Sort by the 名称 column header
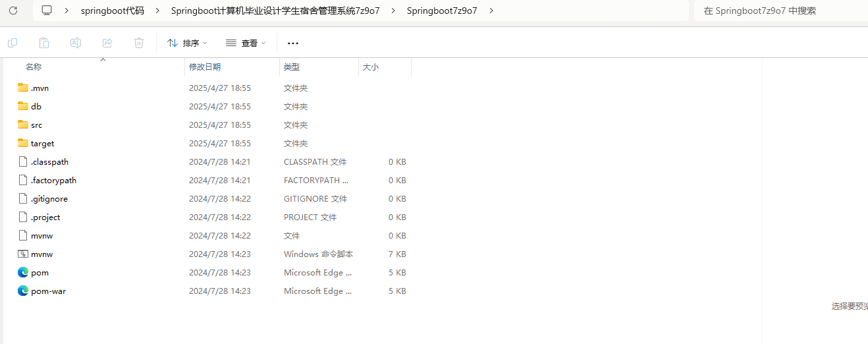The height and width of the screenshot is (344, 868). pos(34,67)
